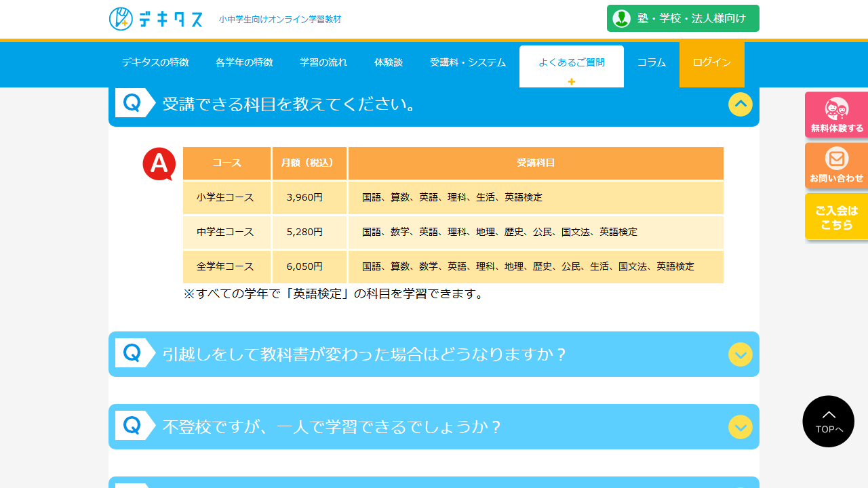
Task: Click the ご入会はこちら side button
Action: click(837, 217)
